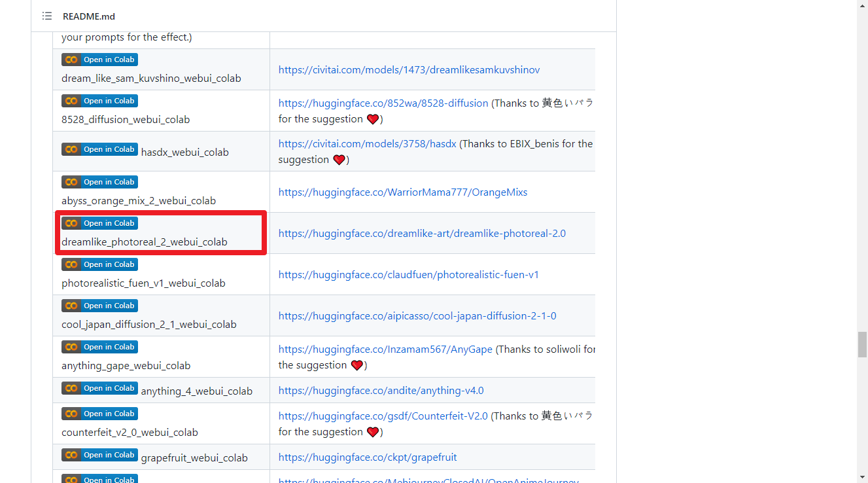Image resolution: width=868 pixels, height=483 pixels.
Task: Click the heart emoji in the Counterfeit-V2.0 row
Action: pos(373,432)
